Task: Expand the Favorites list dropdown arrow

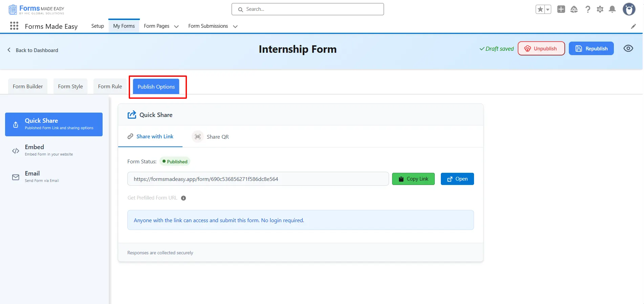Action: [x=548, y=9]
